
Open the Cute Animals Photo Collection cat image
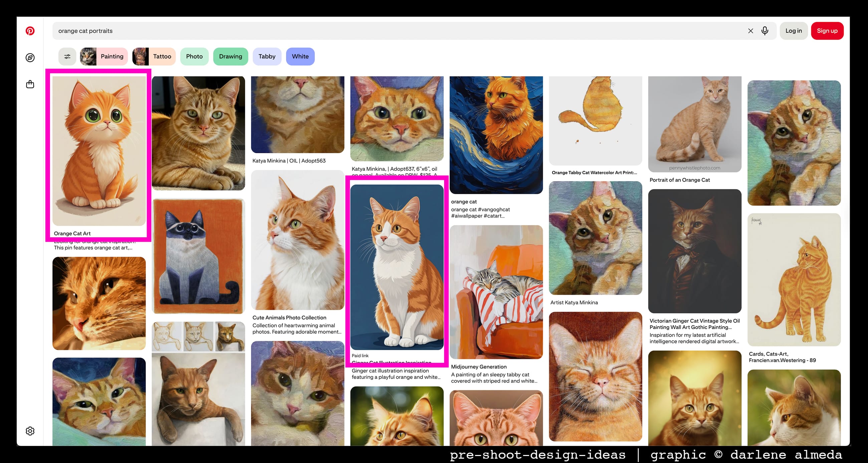click(x=297, y=240)
